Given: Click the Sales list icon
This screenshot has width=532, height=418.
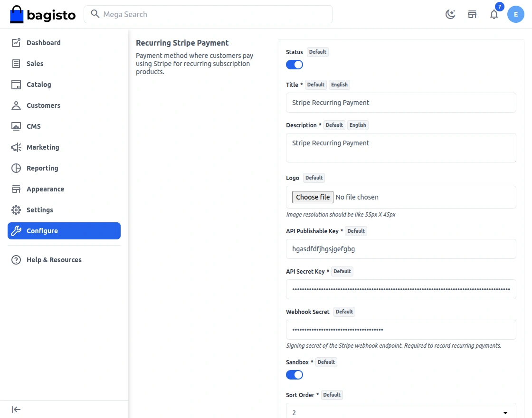Looking at the screenshot, I should pos(16,64).
